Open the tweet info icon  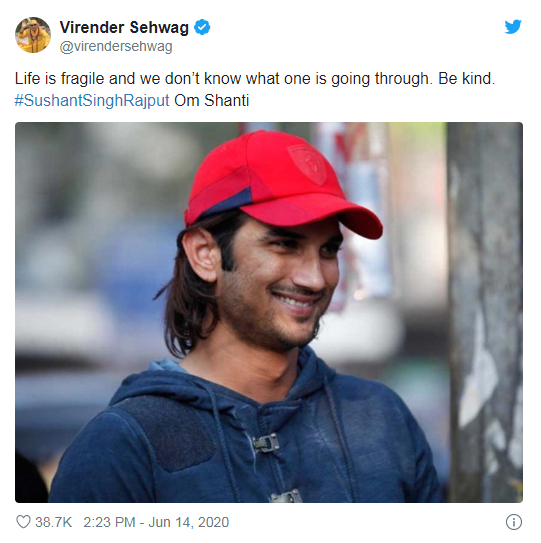coord(514,522)
